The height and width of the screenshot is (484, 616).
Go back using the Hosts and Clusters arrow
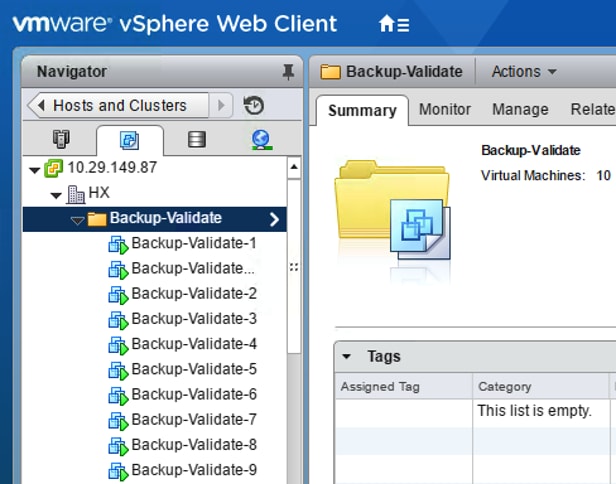pyautogui.click(x=41, y=105)
